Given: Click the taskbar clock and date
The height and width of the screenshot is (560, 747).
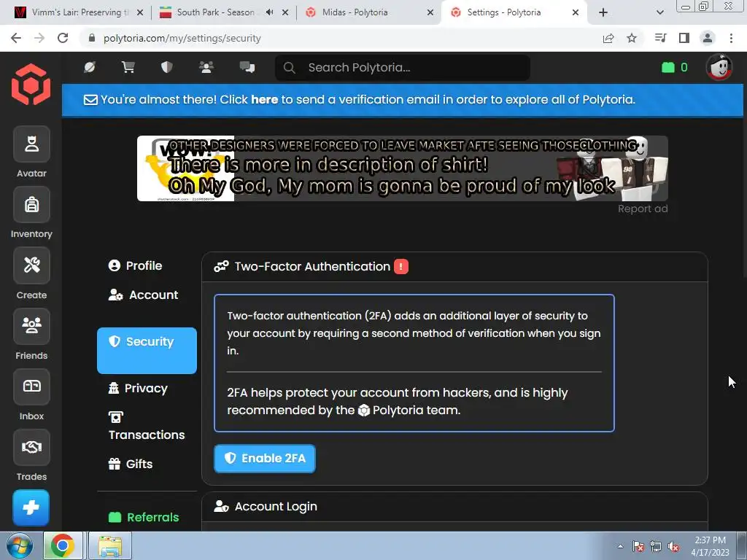Looking at the screenshot, I should (x=710, y=546).
